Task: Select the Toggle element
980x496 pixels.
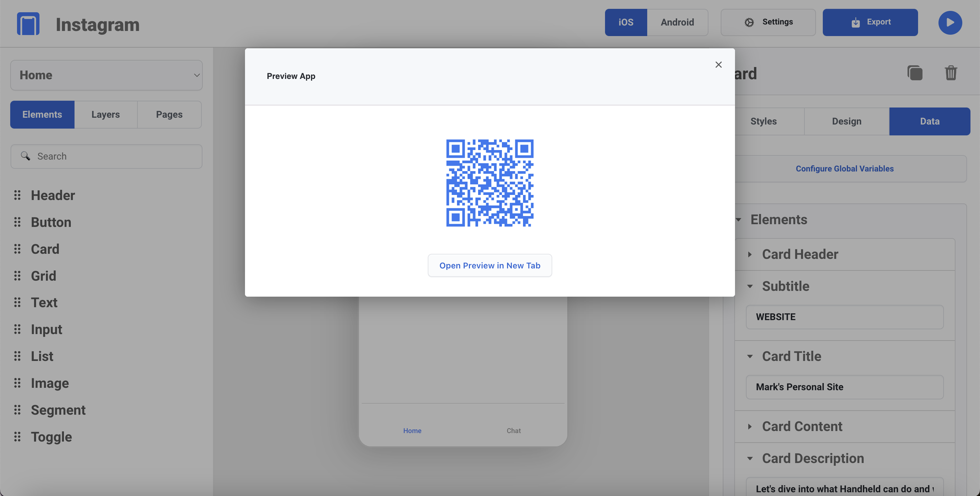Action: (51, 437)
